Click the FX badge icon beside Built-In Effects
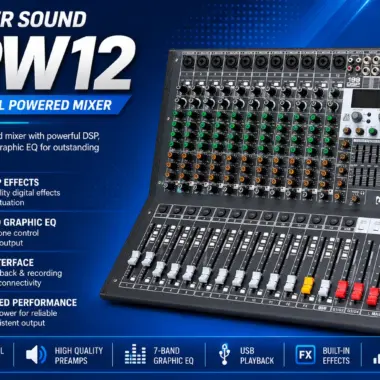Screen dimensions: 380x380 [x=305, y=355]
